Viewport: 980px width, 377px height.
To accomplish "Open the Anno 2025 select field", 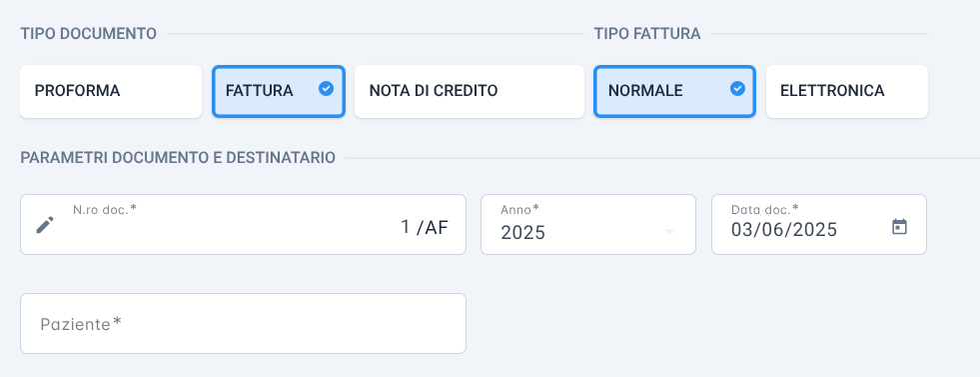I will 588,224.
